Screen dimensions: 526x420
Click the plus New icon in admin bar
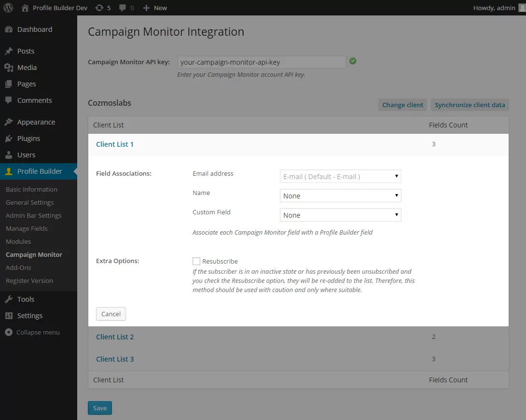146,8
